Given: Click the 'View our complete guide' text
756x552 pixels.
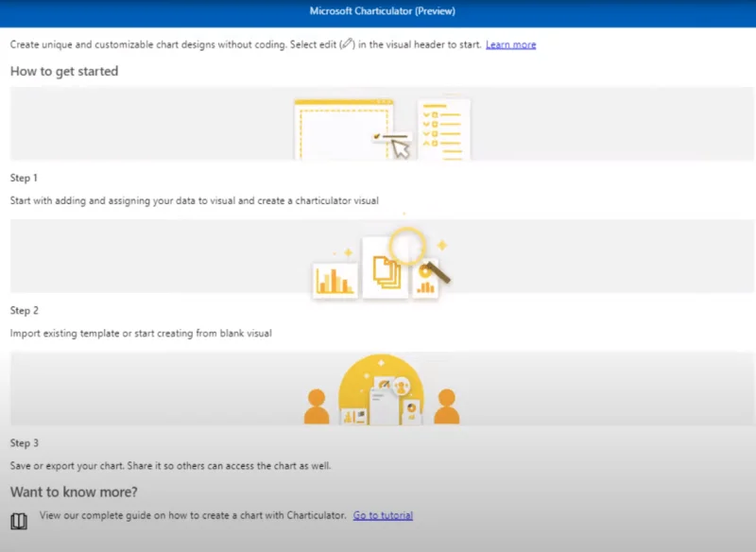Looking at the screenshot, I should (x=193, y=515).
